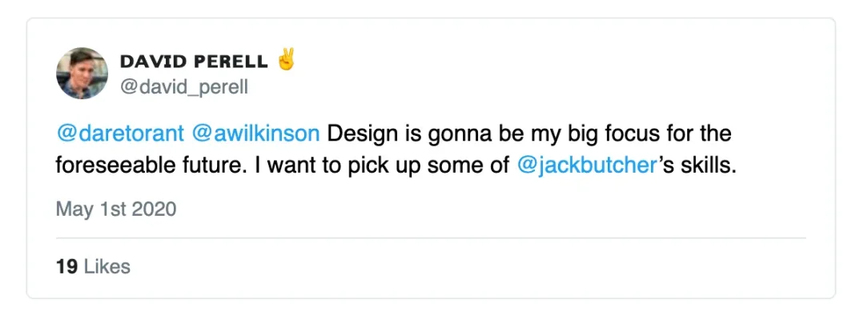This screenshot has height=315, width=868.
Task: Click the victory hand emoji beside name
Action: pos(287,60)
